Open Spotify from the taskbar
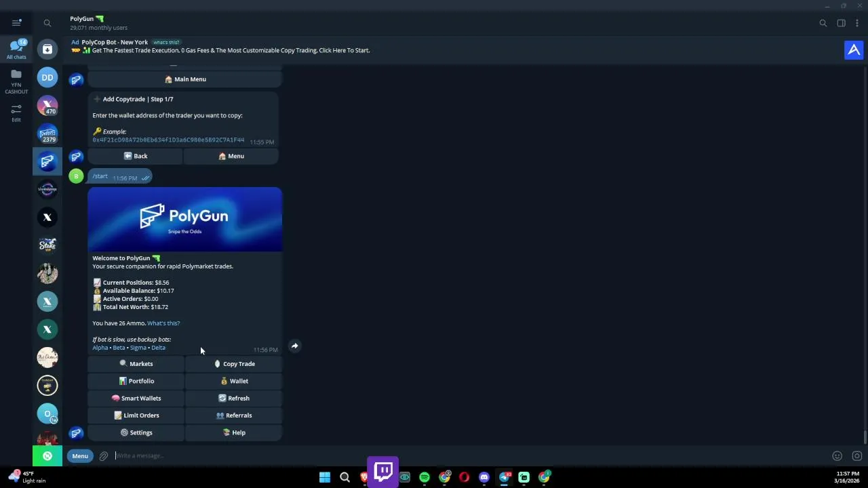868x488 pixels. (425, 477)
